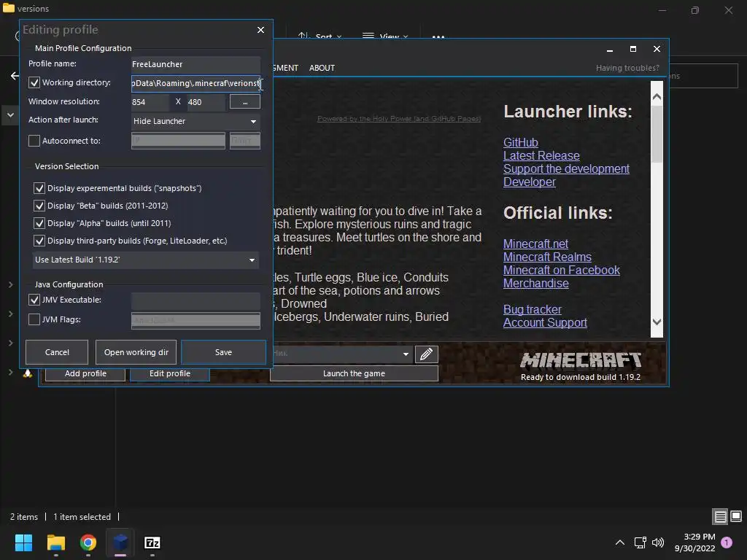Open the Action after launch dropdown
This screenshot has height=560, width=747.
[x=196, y=121]
